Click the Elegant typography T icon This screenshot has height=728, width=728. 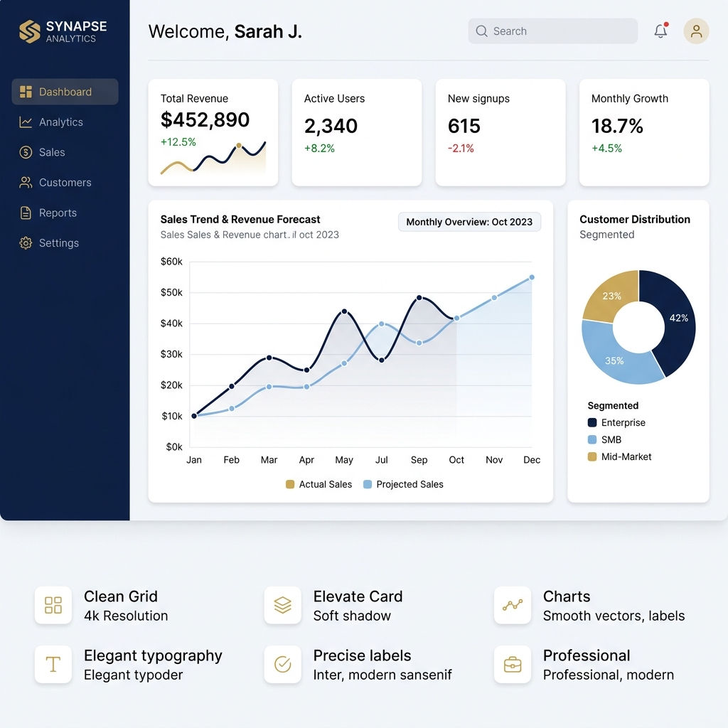53,664
